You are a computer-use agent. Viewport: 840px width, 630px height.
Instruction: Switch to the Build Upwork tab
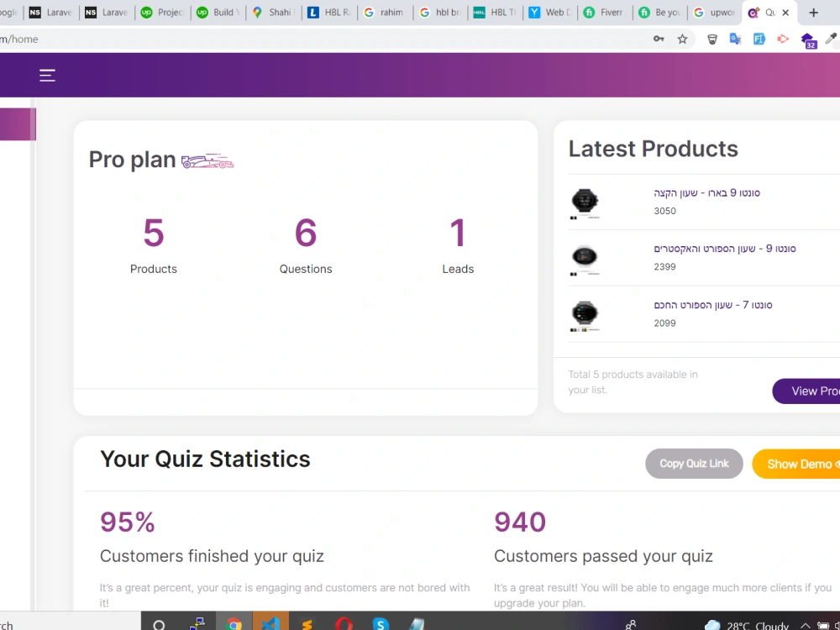coord(218,13)
